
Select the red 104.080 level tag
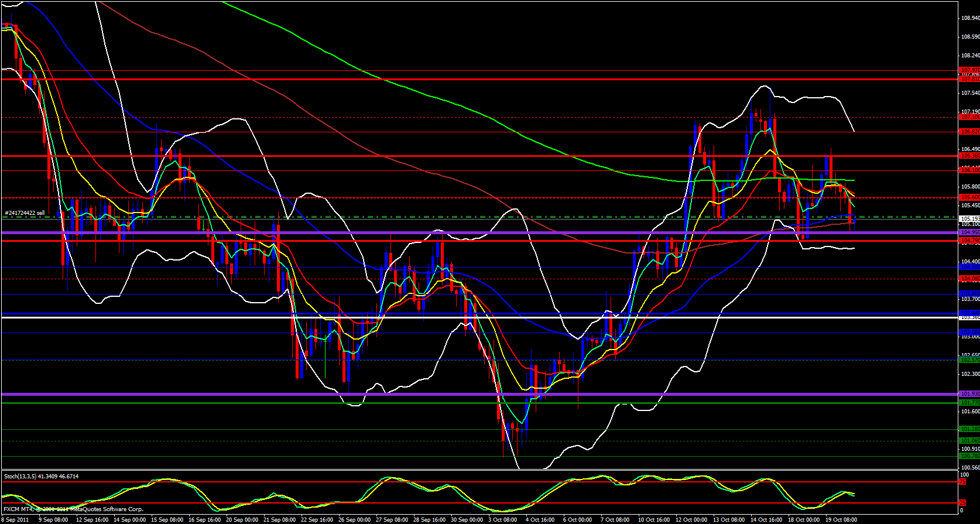click(x=969, y=279)
